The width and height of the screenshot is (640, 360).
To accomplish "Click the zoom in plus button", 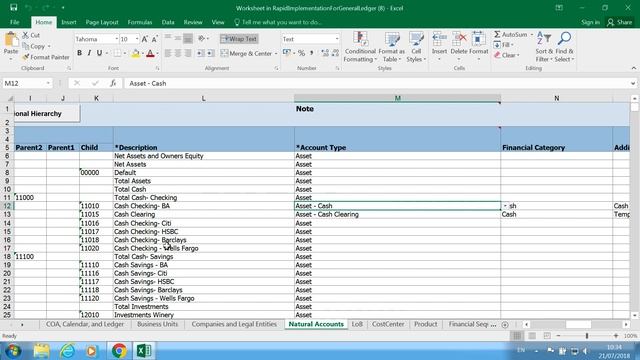I will pyautogui.click(x=616, y=336).
